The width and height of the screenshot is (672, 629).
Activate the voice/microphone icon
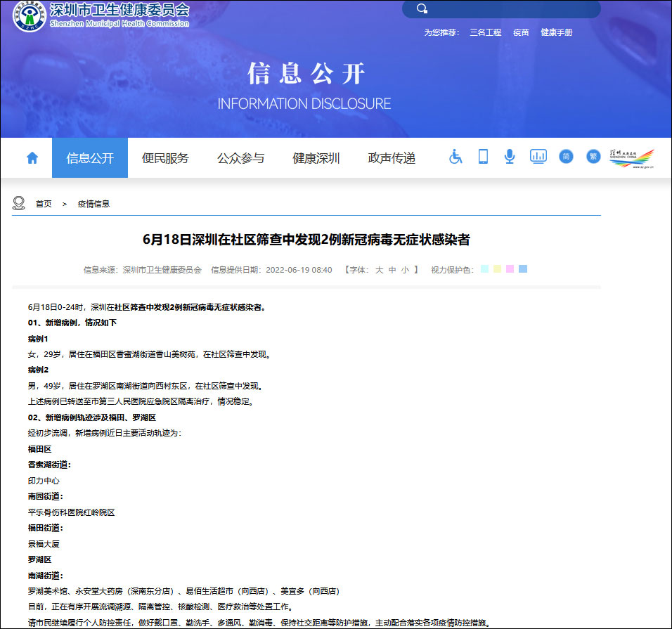tap(510, 157)
